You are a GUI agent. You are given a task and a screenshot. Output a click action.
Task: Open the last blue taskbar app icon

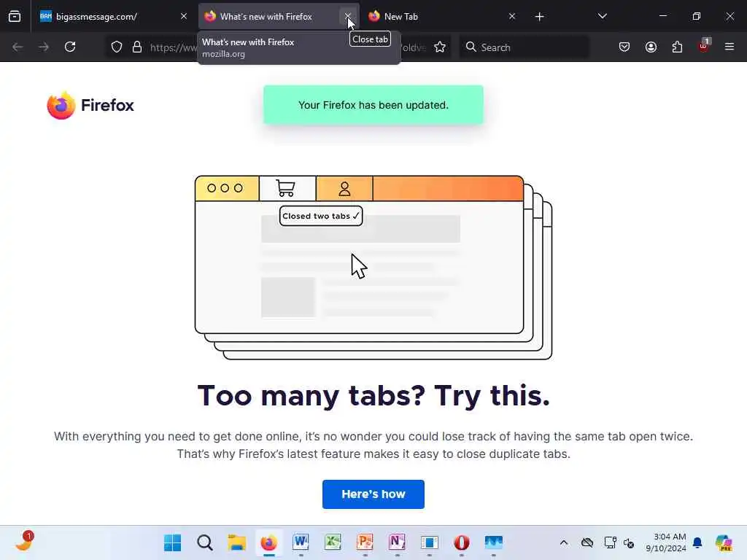[494, 542]
